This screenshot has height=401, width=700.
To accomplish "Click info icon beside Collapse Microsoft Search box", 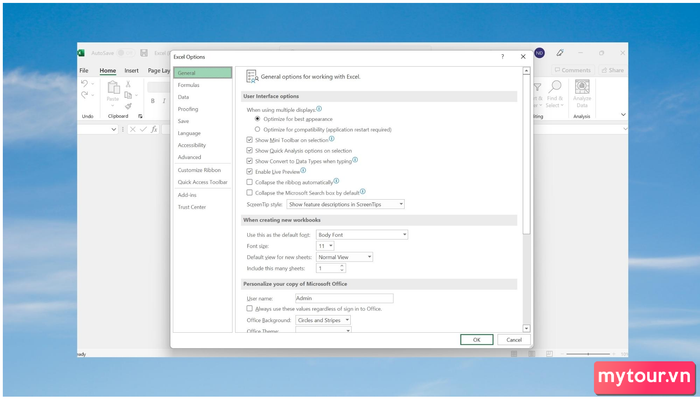I will point(362,192).
